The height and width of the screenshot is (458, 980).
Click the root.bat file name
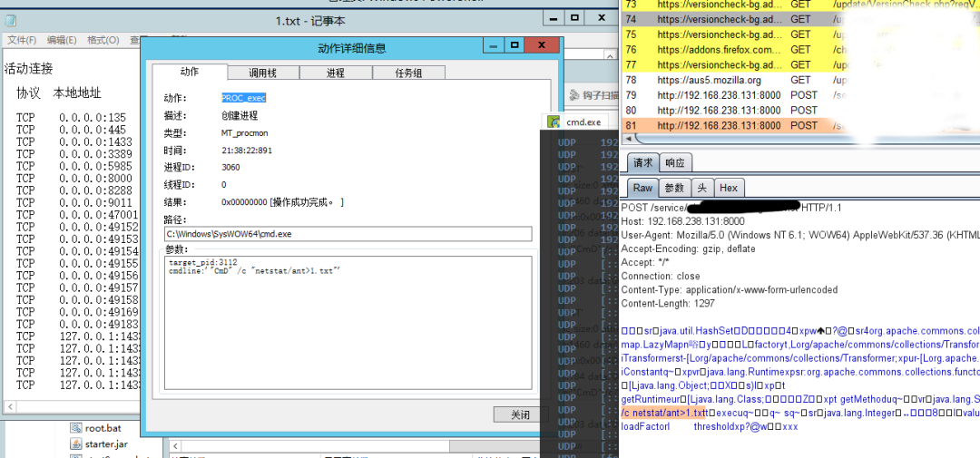point(103,429)
